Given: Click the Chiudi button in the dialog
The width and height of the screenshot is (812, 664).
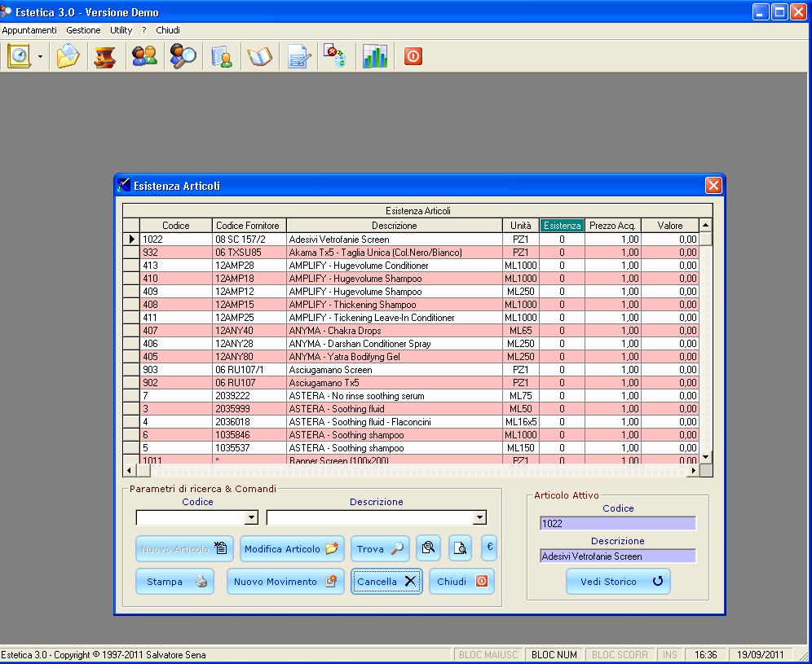Looking at the screenshot, I should coord(461,581).
